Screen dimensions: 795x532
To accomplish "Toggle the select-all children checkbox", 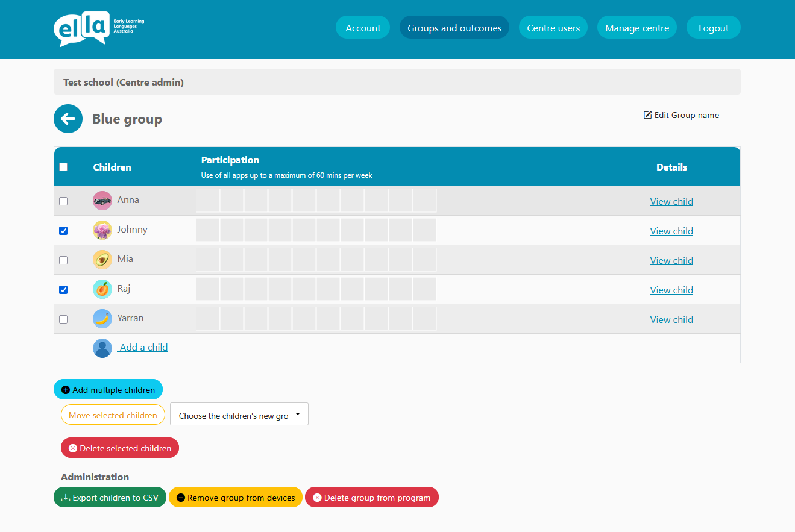I will pos(63,167).
